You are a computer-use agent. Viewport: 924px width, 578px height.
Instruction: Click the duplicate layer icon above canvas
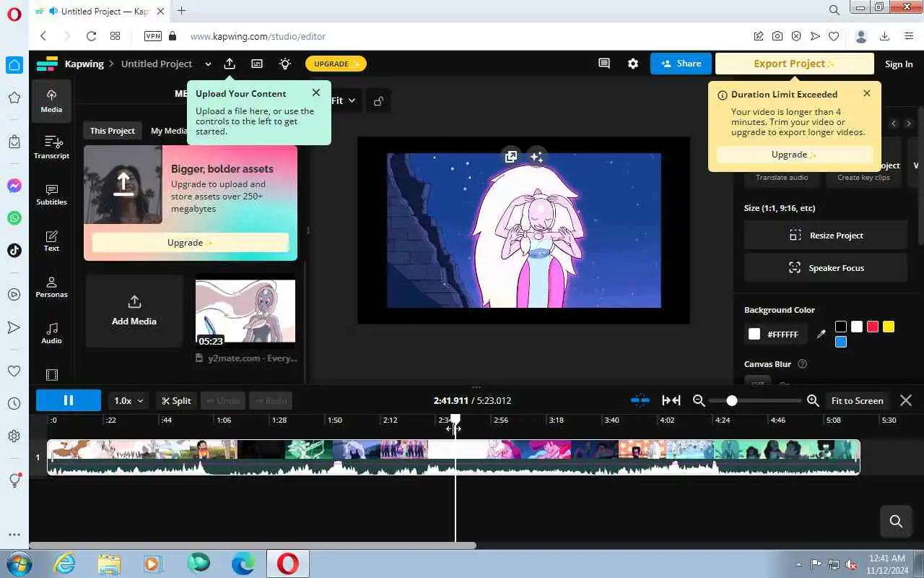point(511,156)
